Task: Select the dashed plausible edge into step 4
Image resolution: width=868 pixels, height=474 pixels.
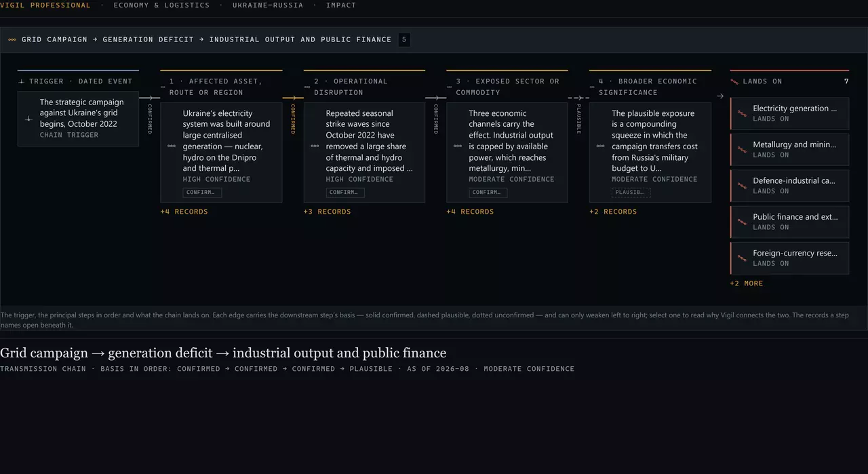Action: pyautogui.click(x=578, y=118)
